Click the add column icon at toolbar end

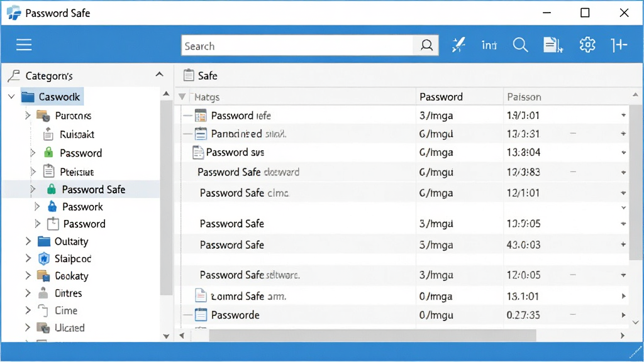pyautogui.click(x=619, y=45)
